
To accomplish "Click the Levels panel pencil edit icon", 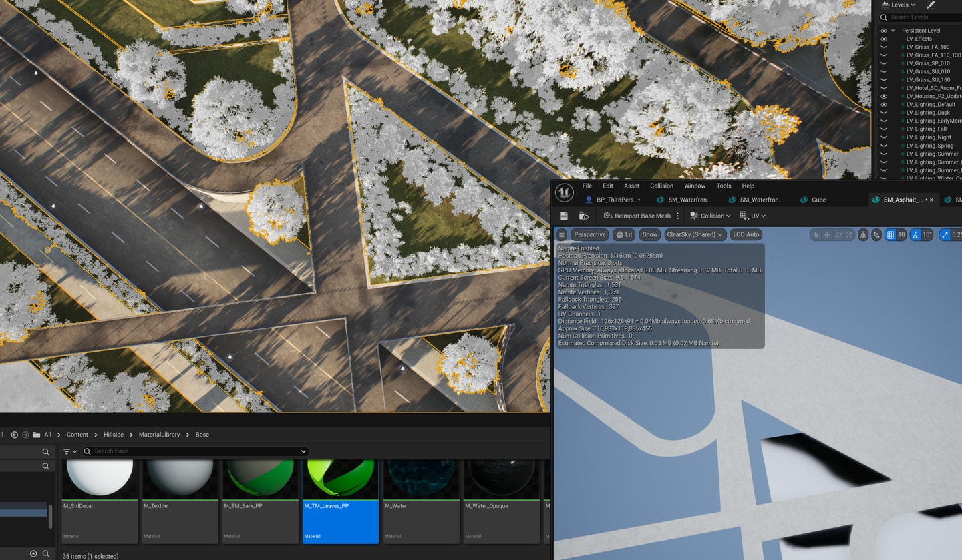I will point(931,5).
